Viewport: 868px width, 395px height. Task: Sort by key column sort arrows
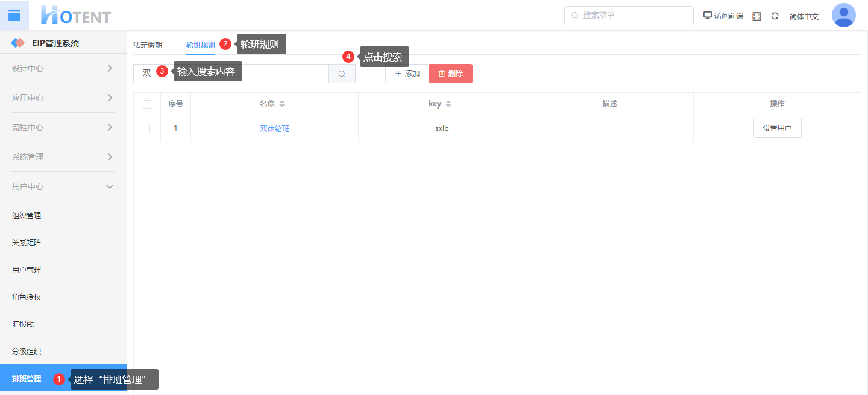tap(448, 104)
